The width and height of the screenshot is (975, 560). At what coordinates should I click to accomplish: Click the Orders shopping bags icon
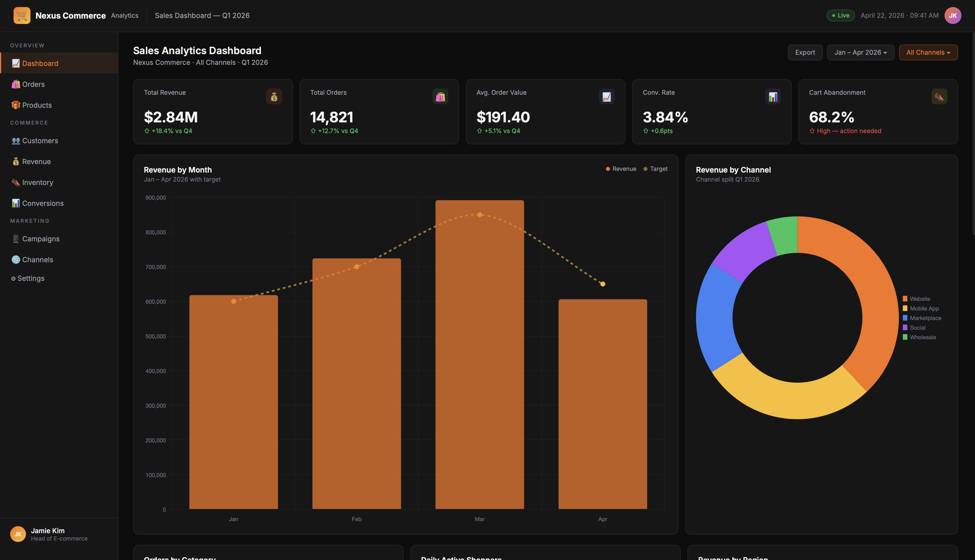click(16, 84)
